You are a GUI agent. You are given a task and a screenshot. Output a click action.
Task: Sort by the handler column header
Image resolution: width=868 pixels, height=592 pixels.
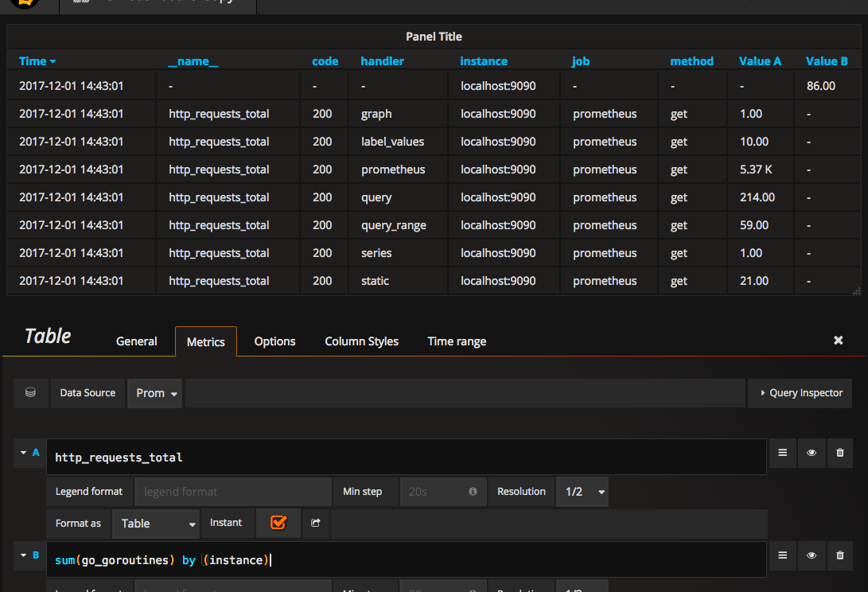[382, 61]
